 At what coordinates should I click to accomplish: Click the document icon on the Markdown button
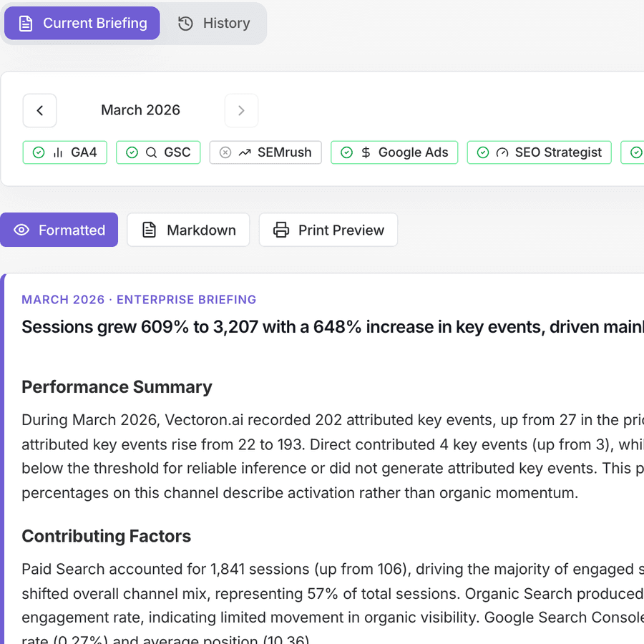coord(148,230)
